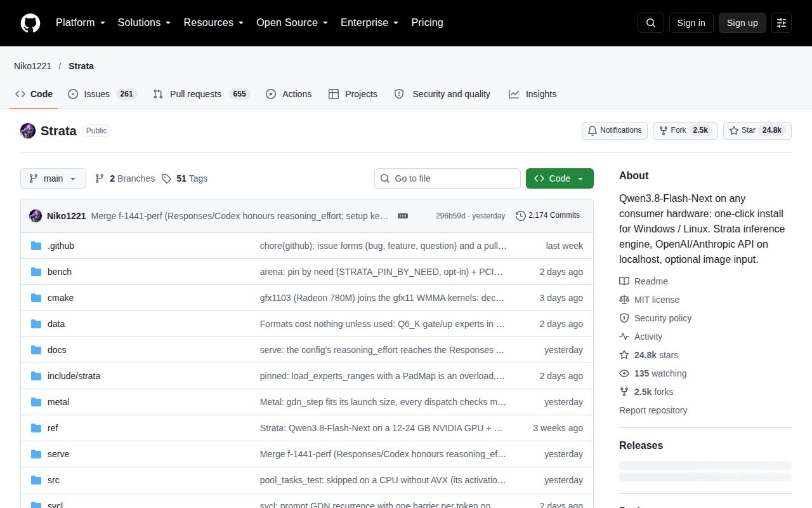View the 2,174 Commits history
Viewport: 812px width, 508px height.
[x=548, y=216]
